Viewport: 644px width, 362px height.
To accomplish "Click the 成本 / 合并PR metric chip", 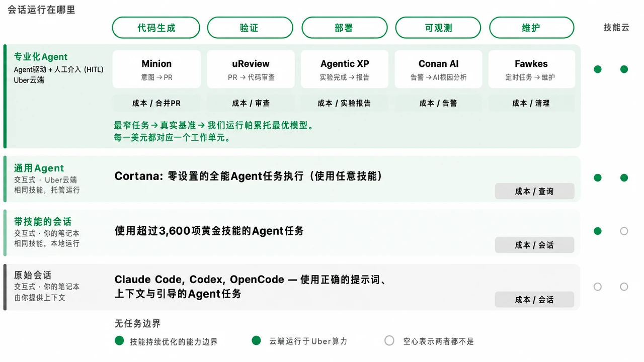I will (x=156, y=103).
